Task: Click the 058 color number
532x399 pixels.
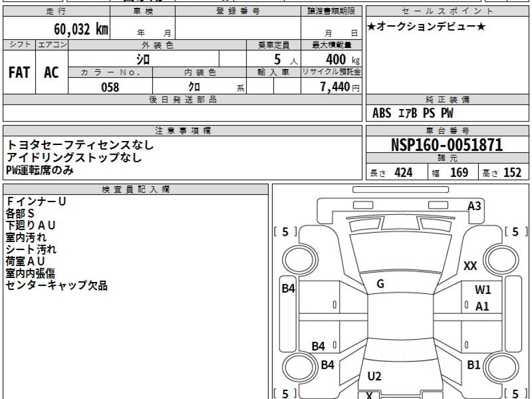Action: coord(110,87)
